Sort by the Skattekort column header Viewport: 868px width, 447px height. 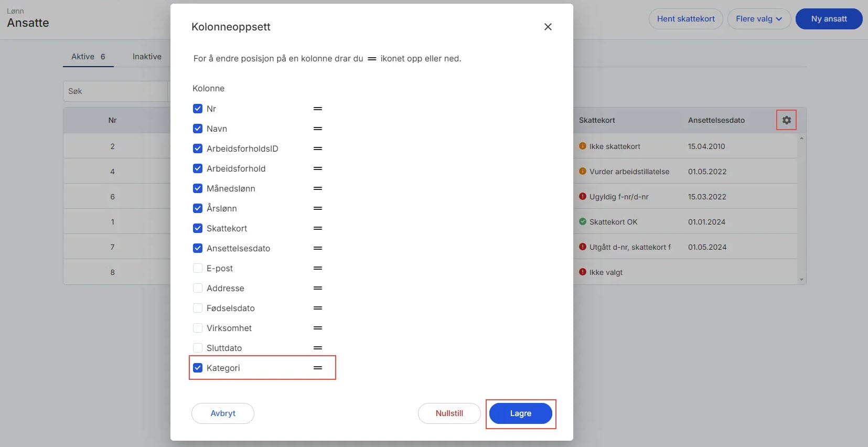pyautogui.click(x=597, y=120)
